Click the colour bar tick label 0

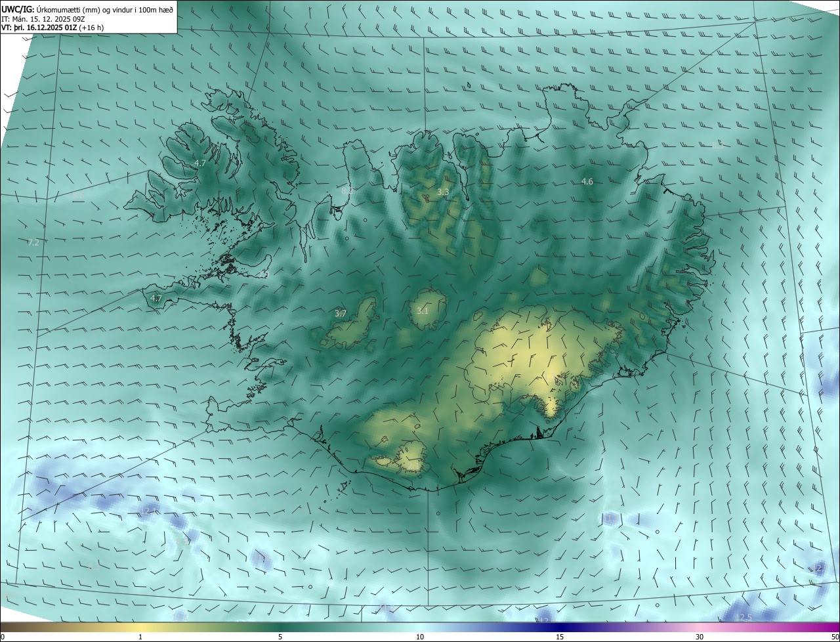(3, 637)
